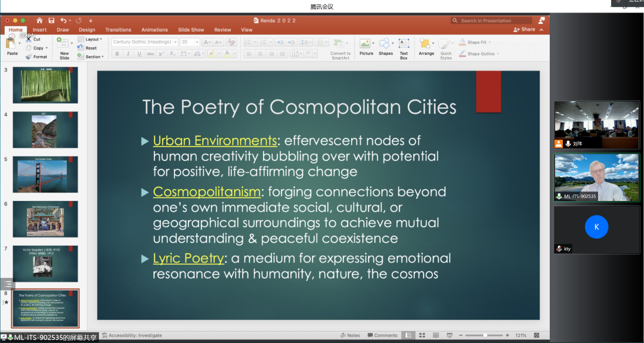The image size is (644, 343).
Task: Switch to Slide Sorter view
Action: point(422,335)
